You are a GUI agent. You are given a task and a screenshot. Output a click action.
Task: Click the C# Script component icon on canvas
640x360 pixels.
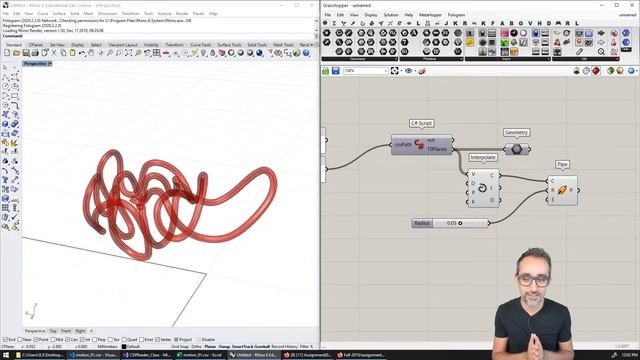pos(419,144)
